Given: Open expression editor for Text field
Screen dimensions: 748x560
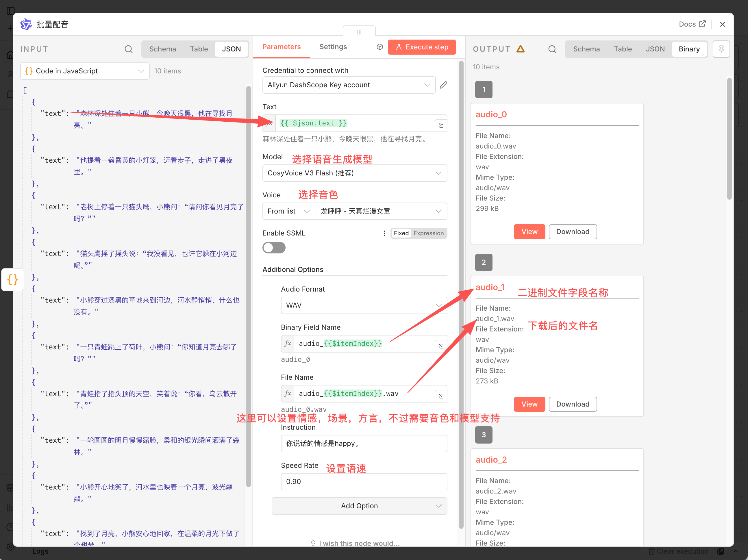Looking at the screenshot, I should [x=441, y=126].
